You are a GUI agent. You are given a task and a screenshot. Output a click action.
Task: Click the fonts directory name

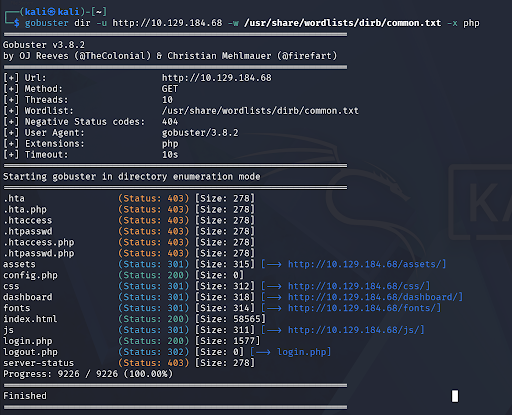17,308
